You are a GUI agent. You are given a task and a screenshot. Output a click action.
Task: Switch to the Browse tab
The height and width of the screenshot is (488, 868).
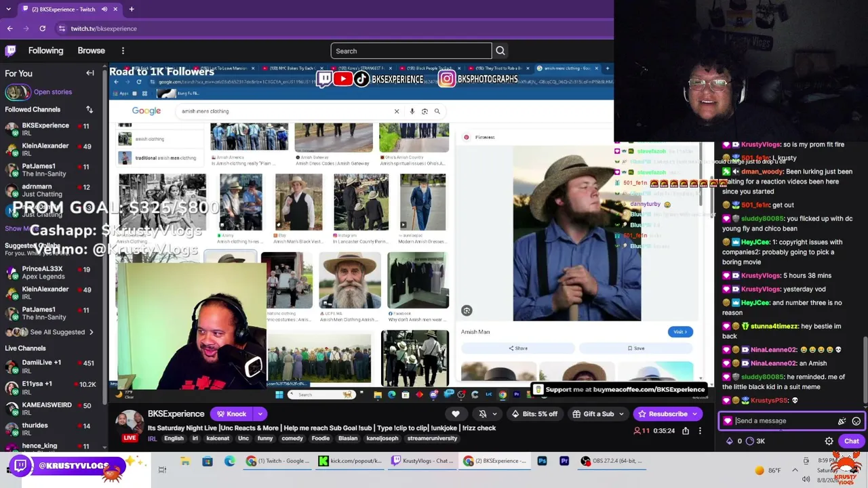tap(91, 51)
